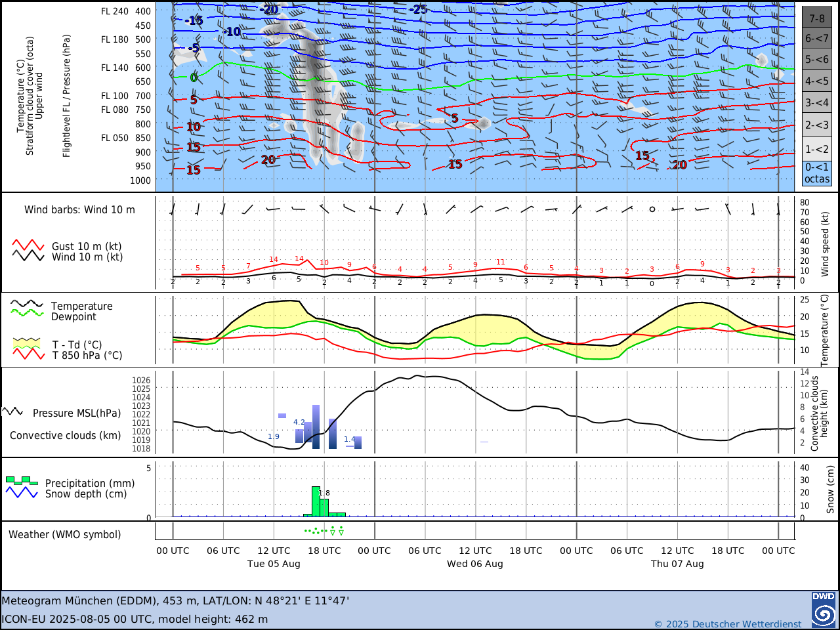Viewport: 840px width, 630px height.
Task: Click the 1.8 precipitation bar value
Action: tap(324, 493)
